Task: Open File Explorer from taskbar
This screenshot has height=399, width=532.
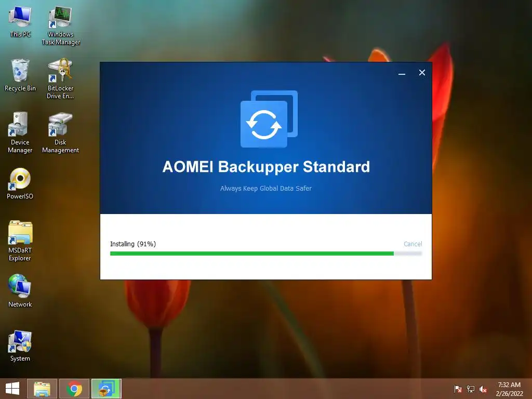Action: point(42,389)
